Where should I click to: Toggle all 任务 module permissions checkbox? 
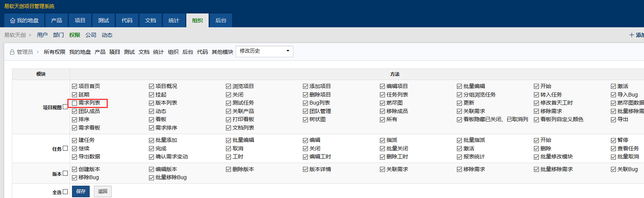(65, 148)
